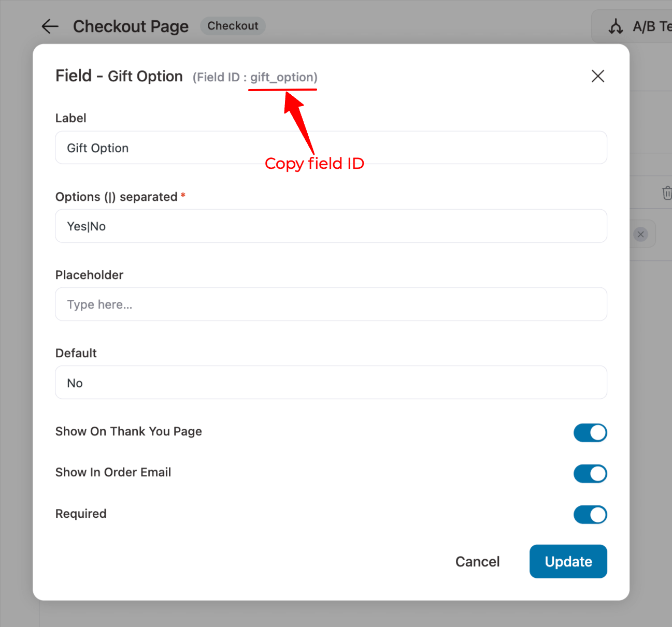Remove the chip using its X icon

(640, 234)
